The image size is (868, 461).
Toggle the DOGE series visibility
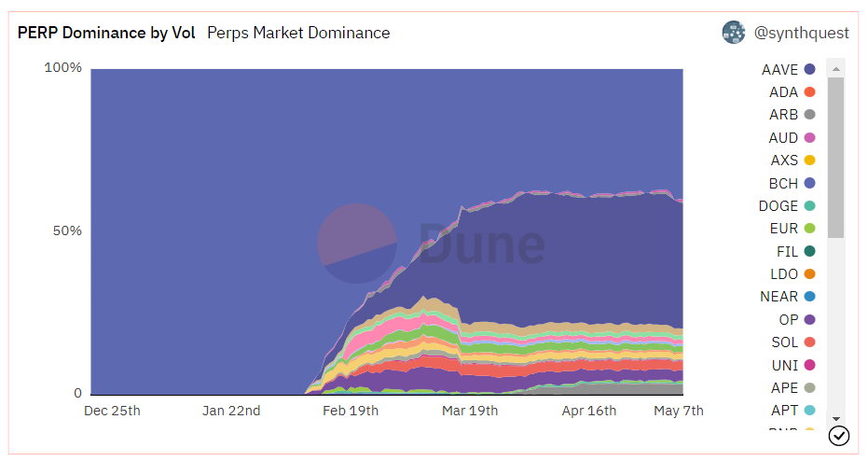pyautogui.click(x=787, y=205)
